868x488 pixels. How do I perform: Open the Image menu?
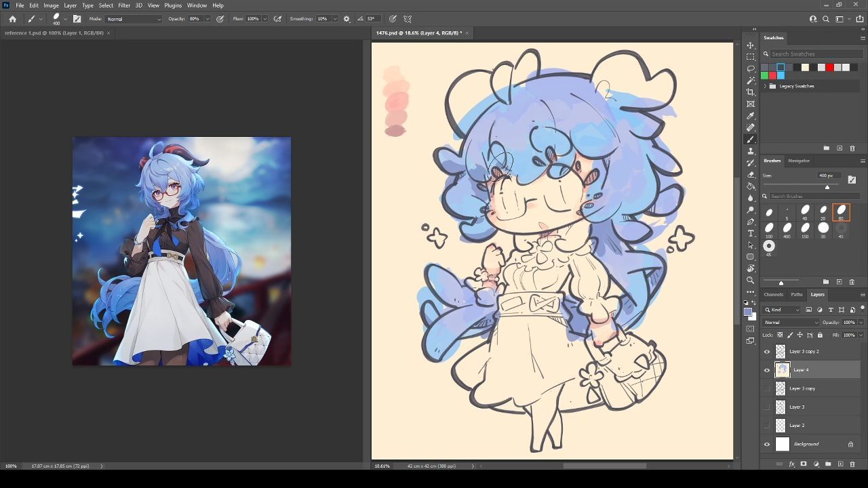52,5
